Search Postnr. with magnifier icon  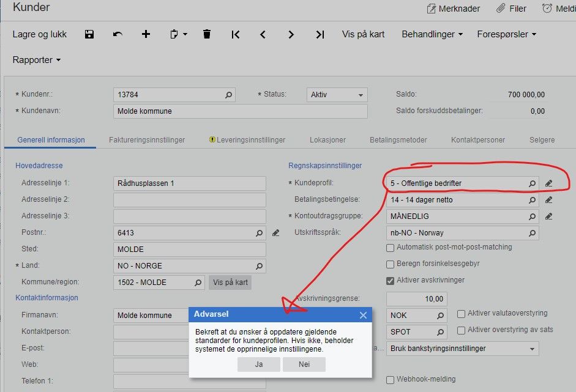(x=259, y=233)
